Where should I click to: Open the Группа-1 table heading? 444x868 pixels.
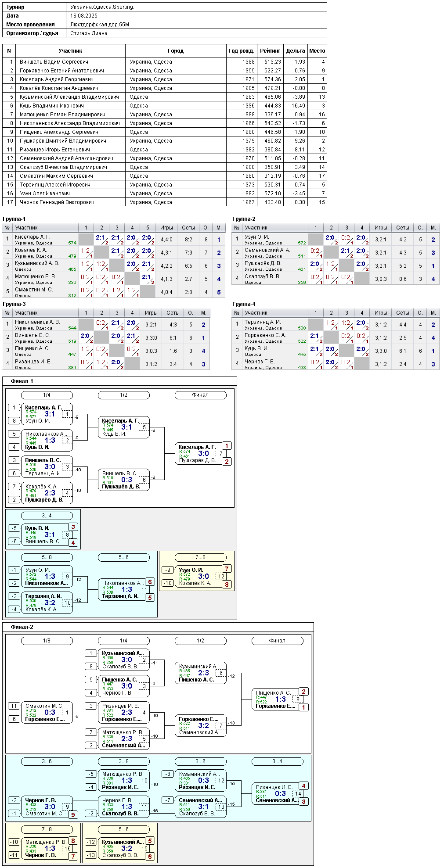[x=14, y=219]
